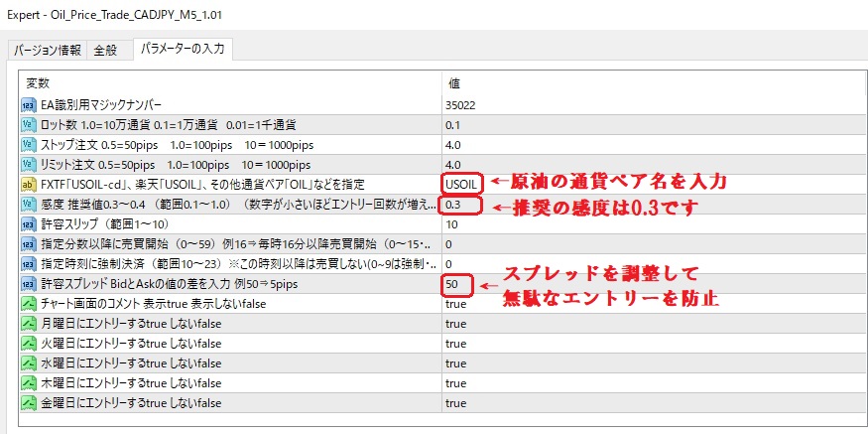Click the Expert - Oil_Price_Trade_CADJPY_M5_1.01 window title
868x434 pixels.
pos(115,15)
